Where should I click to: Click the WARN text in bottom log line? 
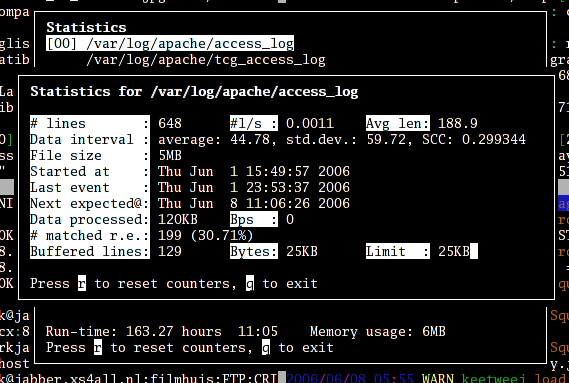(438, 379)
